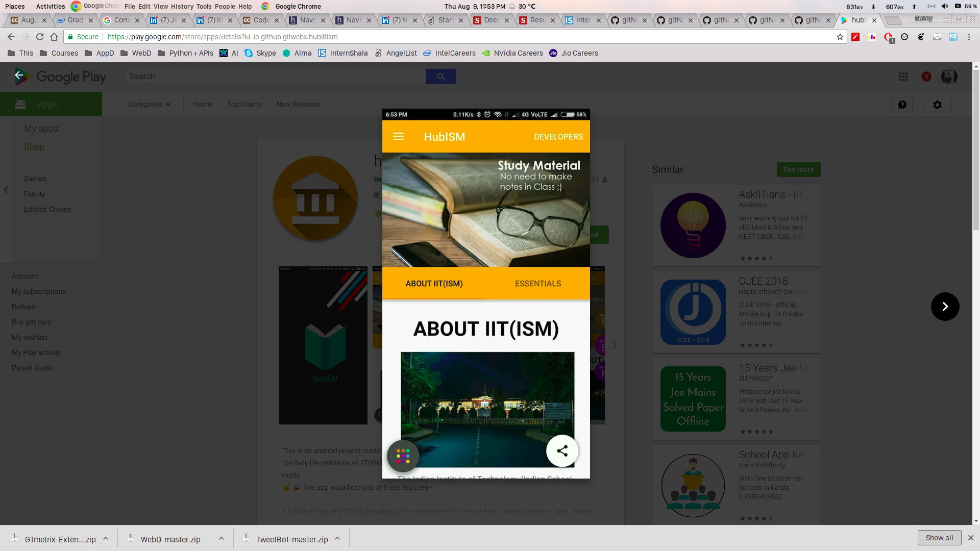The height and width of the screenshot is (551, 980).
Task: Open TweetBot-master.zip download options arrow
Action: (x=337, y=538)
